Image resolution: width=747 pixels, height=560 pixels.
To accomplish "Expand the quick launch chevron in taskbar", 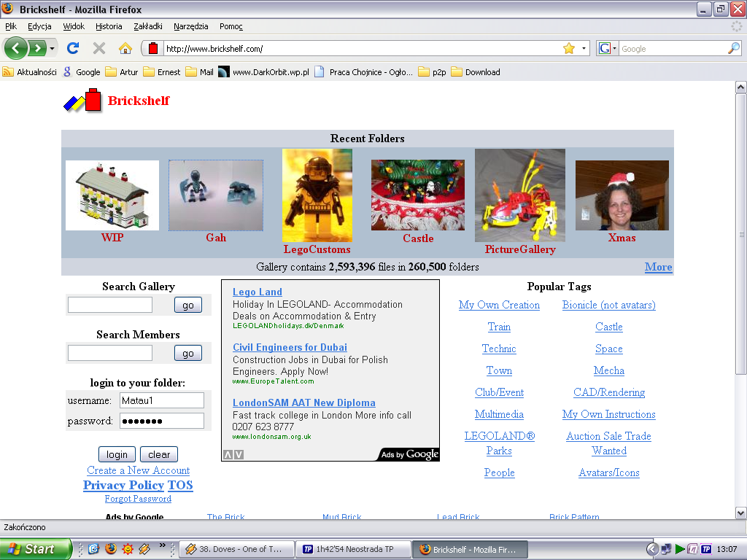I will pos(163,545).
